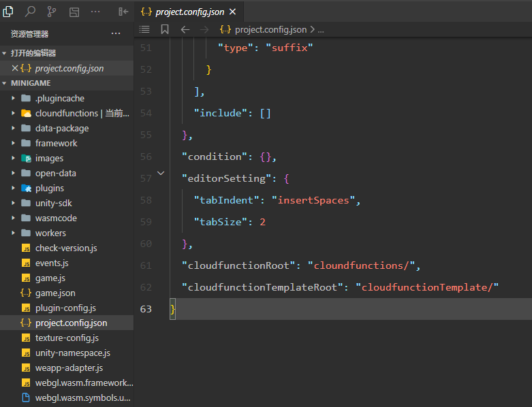Click the breadcrumb ellipsis after project.config.json

[x=321, y=30]
